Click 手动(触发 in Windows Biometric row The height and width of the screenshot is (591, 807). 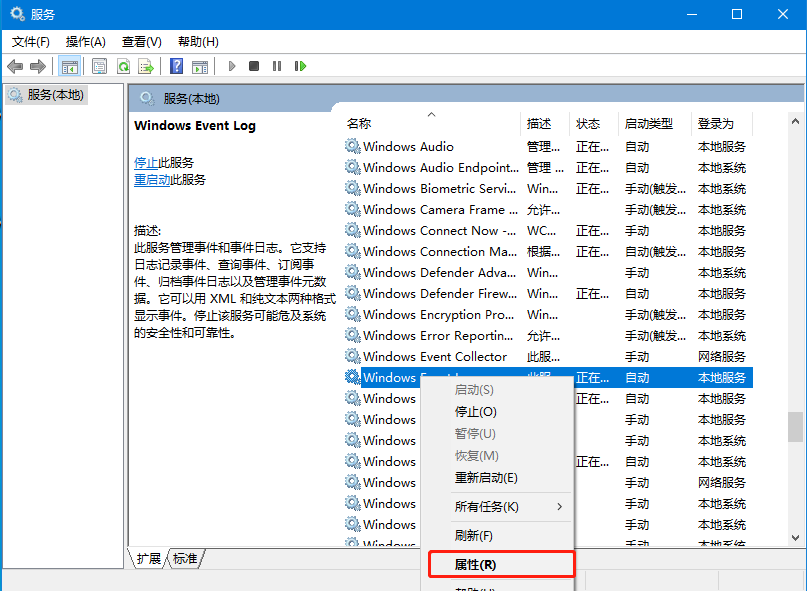coord(655,189)
